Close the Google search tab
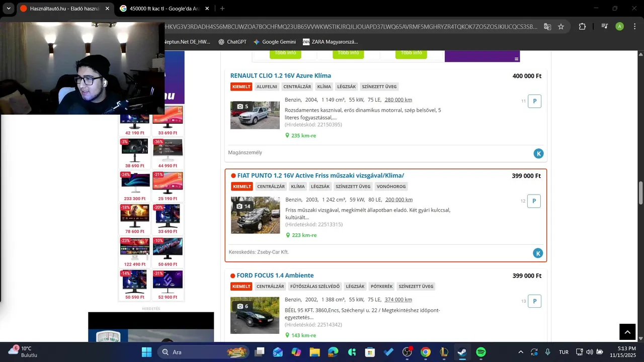 (207, 9)
